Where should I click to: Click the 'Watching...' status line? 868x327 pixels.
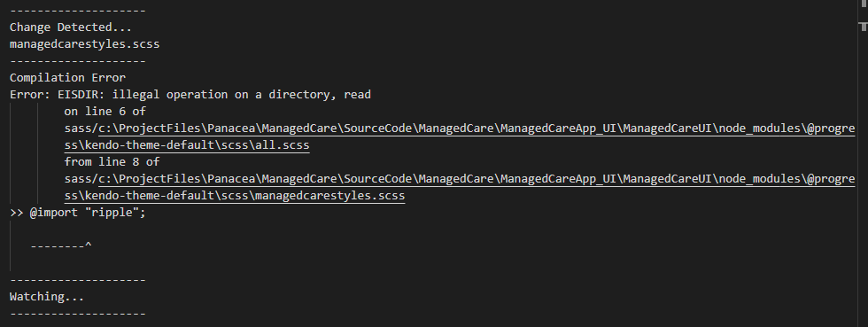tap(47, 297)
